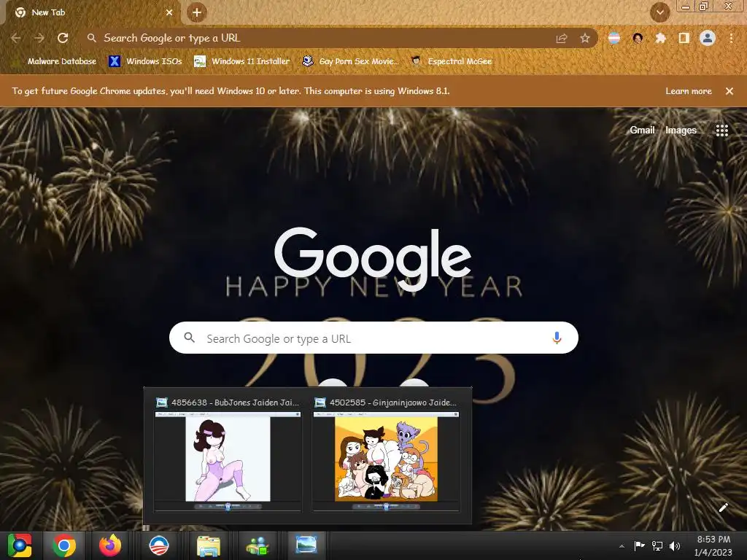Close the New Tab tab
The height and width of the screenshot is (560, 747).
169,12
